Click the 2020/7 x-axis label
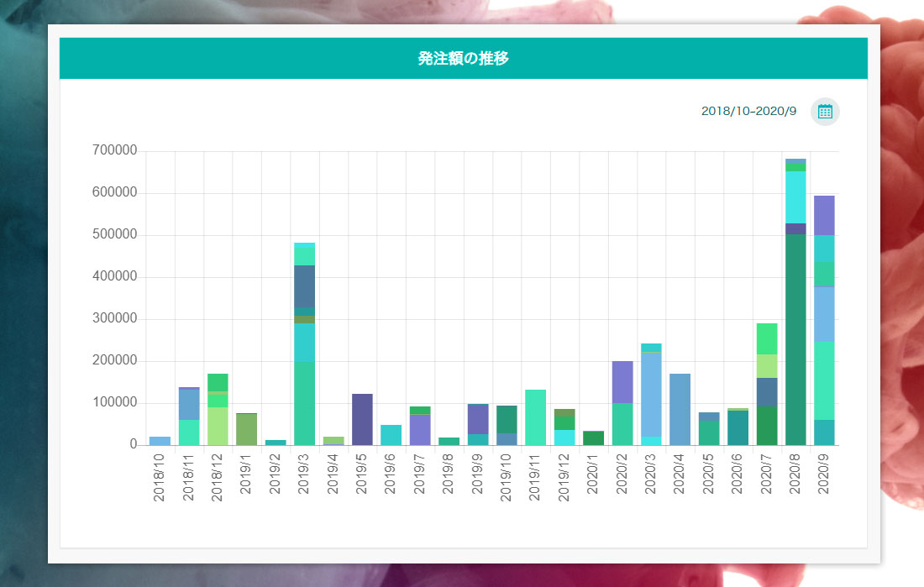 765,474
